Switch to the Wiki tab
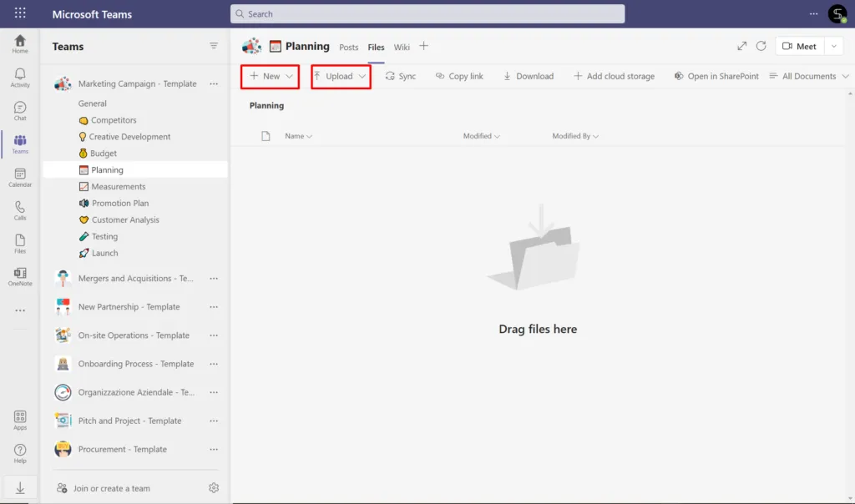The height and width of the screenshot is (504, 855). 402,48
